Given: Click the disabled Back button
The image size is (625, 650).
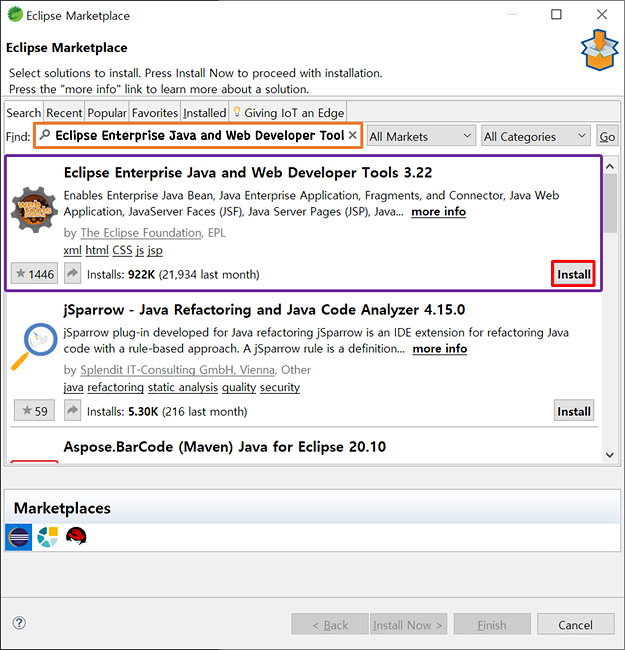Looking at the screenshot, I should (x=330, y=624).
